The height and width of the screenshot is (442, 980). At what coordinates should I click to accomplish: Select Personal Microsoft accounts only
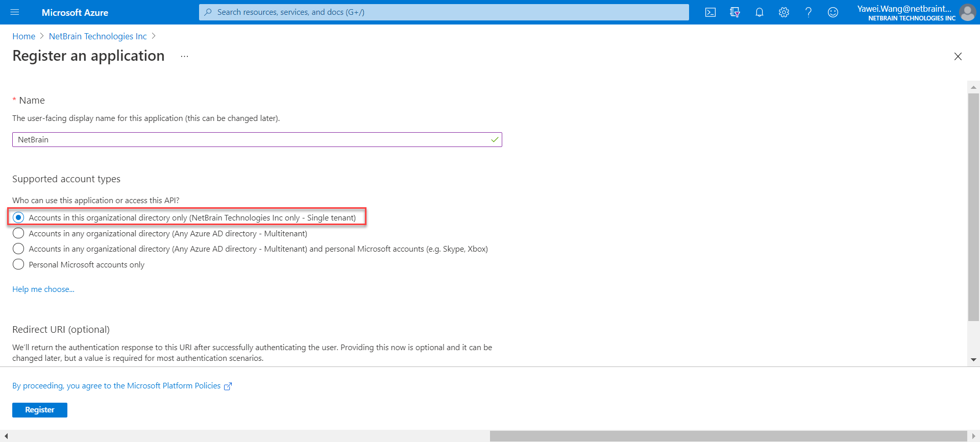18,264
